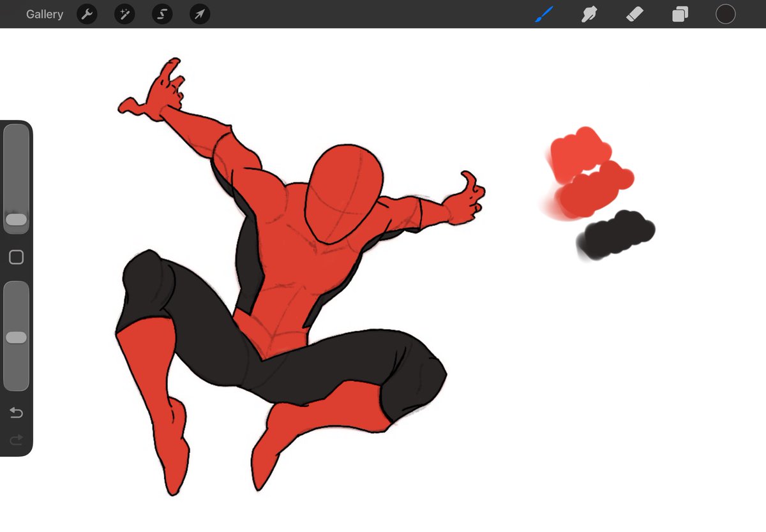
Task: Activate the Selection tool (S icon)
Action: pyautogui.click(x=162, y=14)
